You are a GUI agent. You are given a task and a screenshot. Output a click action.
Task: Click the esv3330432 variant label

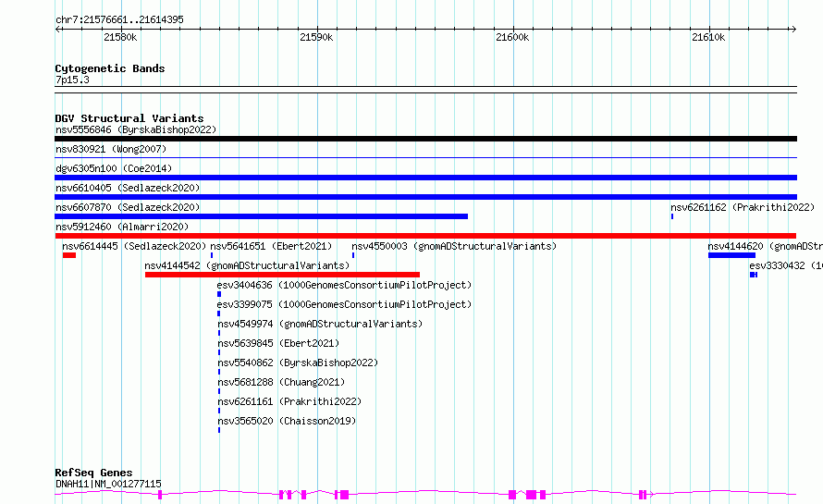tap(786, 265)
